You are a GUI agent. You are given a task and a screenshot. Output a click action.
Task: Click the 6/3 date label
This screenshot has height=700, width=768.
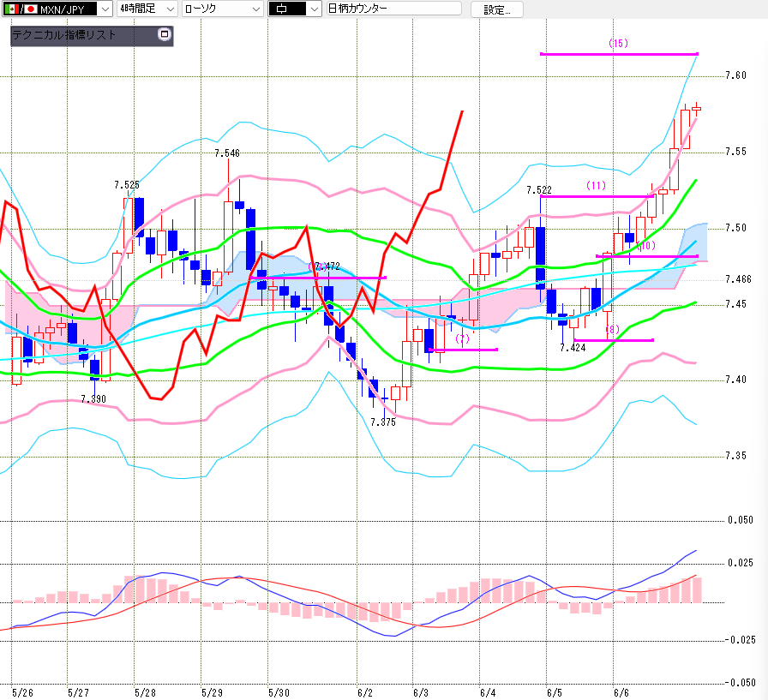tap(421, 692)
